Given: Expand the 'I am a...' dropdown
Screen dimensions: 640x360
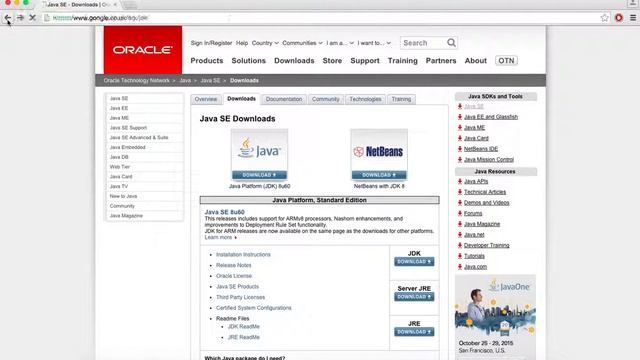Looking at the screenshot, I should 340,43.
